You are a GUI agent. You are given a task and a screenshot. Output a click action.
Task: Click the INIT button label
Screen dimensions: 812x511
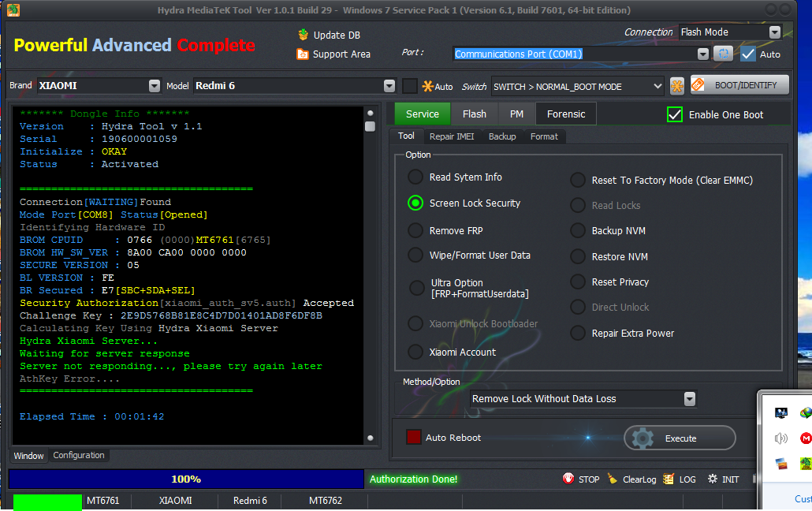(730, 479)
